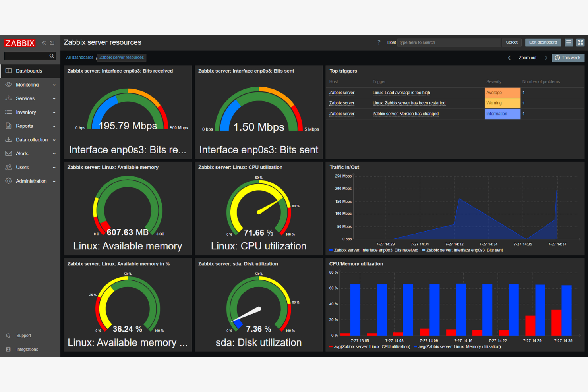
Task: Open Integrations link in sidebar
Action: [x=27, y=350]
